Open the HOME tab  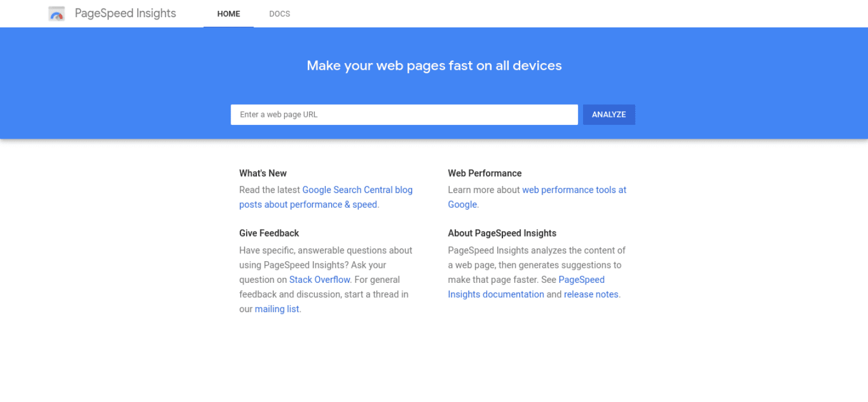[228, 14]
